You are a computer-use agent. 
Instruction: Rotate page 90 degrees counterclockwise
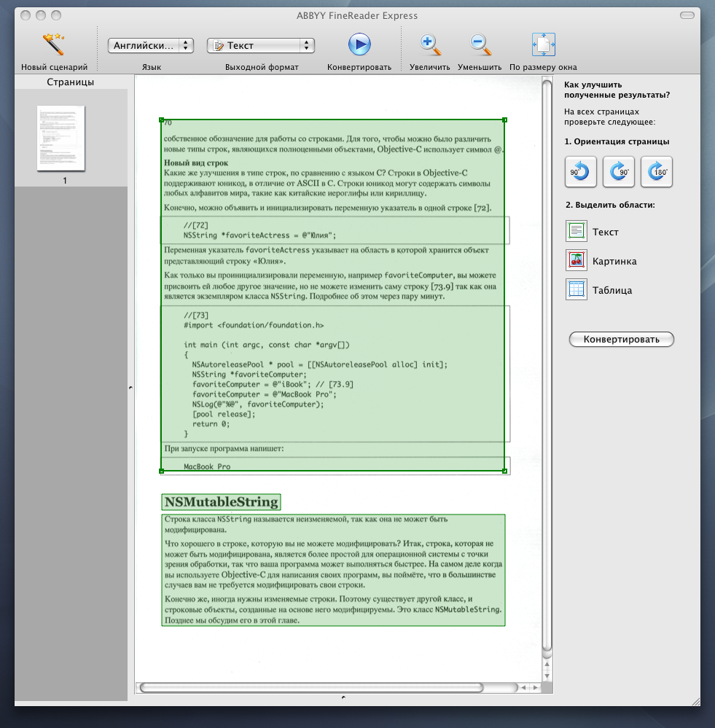click(580, 172)
